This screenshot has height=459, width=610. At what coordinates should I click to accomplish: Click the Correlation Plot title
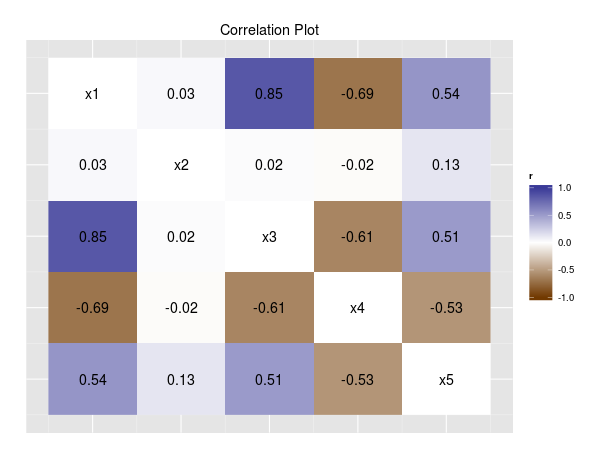tap(269, 30)
